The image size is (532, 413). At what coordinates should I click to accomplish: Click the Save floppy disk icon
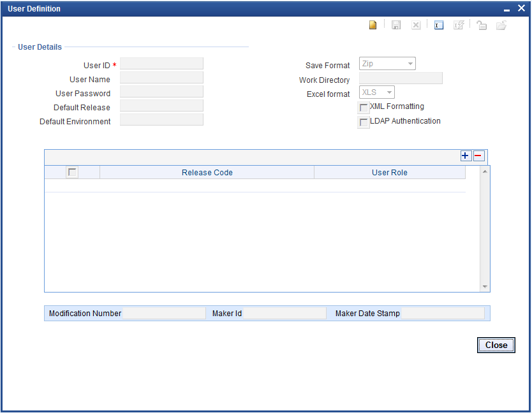[396, 25]
